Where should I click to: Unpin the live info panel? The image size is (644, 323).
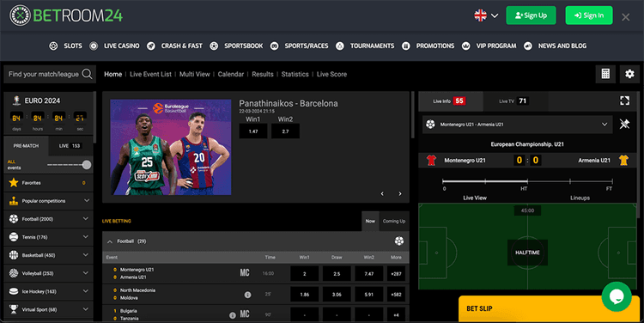[x=625, y=124]
